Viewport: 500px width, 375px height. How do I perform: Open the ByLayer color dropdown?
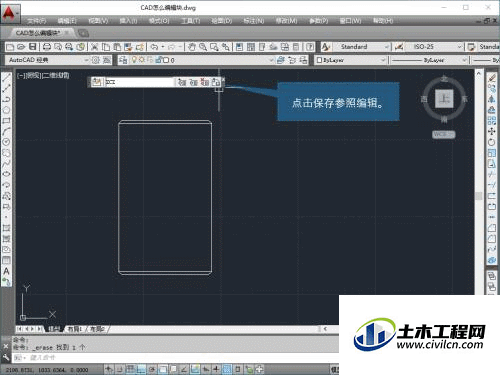[383, 60]
